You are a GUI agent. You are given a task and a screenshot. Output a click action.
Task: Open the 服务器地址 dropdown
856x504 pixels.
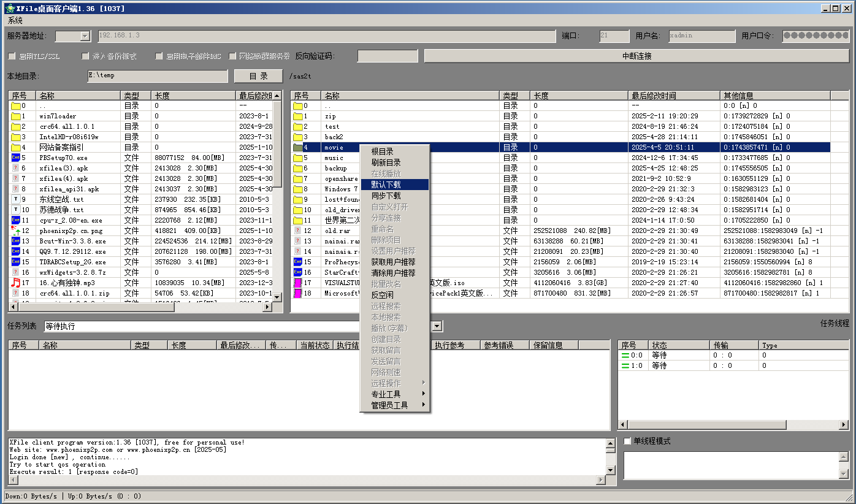point(85,36)
